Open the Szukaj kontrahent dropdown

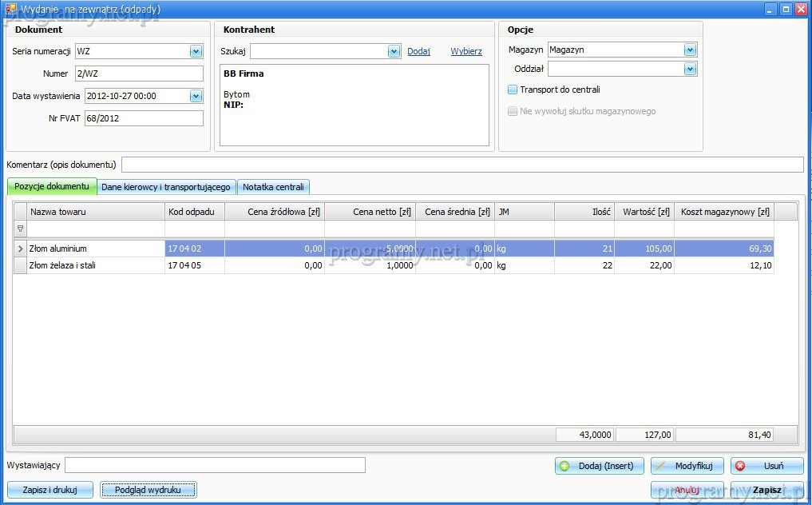pos(394,52)
